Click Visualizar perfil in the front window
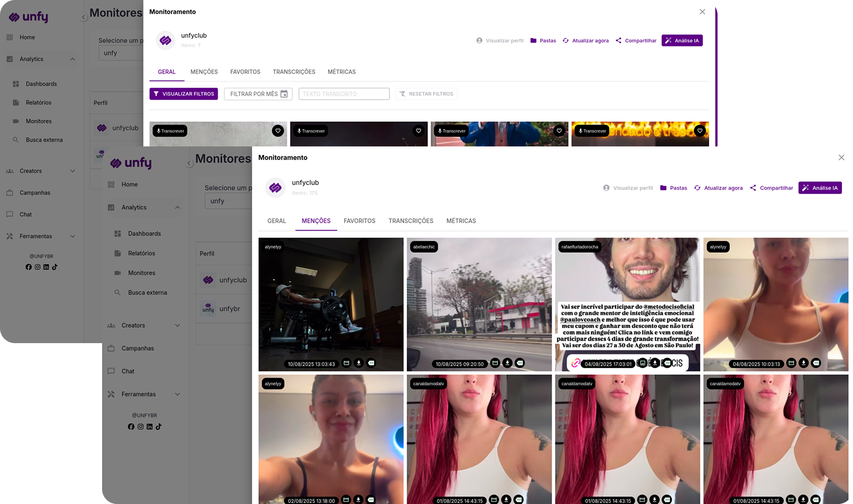 (x=628, y=188)
